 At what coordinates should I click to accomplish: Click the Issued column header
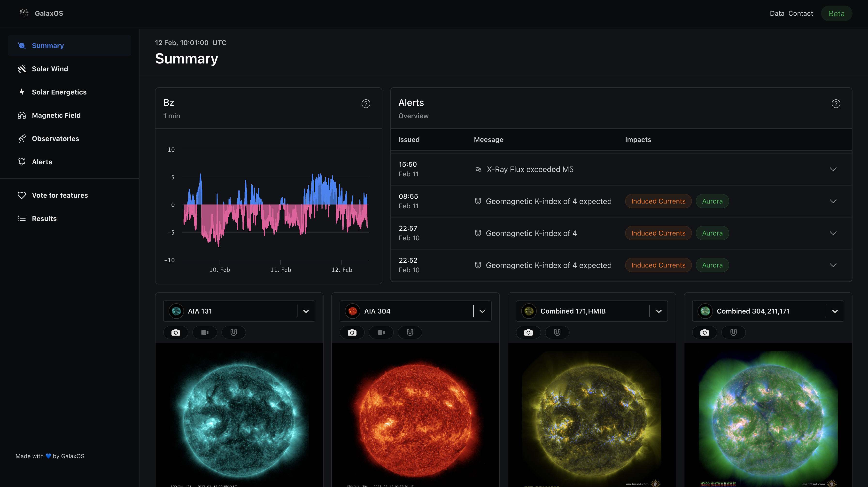[409, 140]
